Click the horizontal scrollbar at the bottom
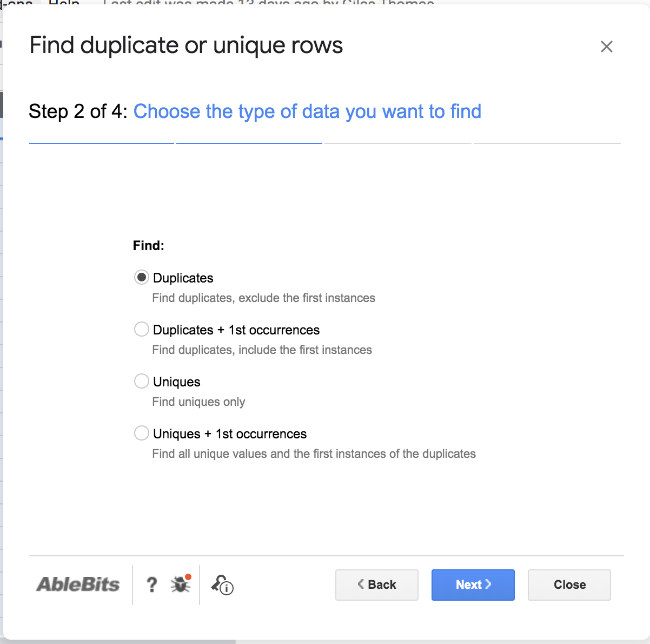This screenshot has width=650, height=644. pos(119,642)
